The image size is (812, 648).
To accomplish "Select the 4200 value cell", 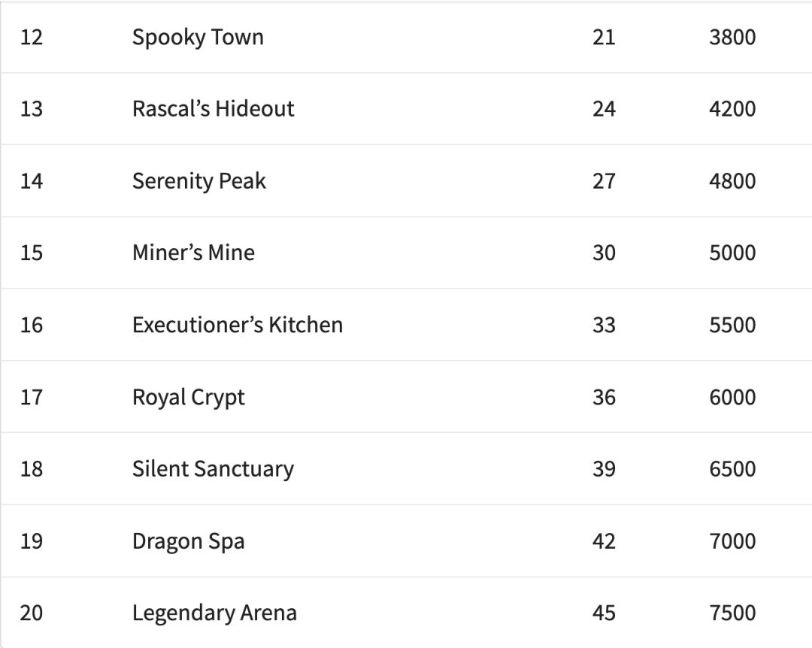I will point(732,109).
